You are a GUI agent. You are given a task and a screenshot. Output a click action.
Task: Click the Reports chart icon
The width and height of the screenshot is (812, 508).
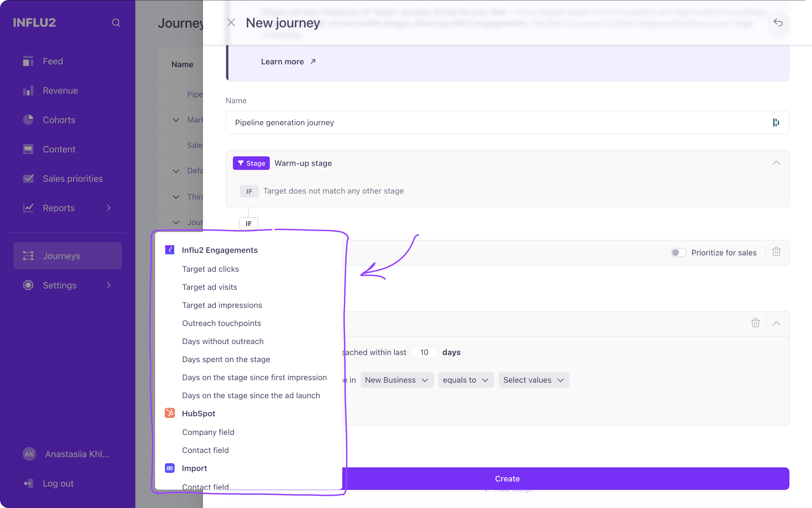28,208
